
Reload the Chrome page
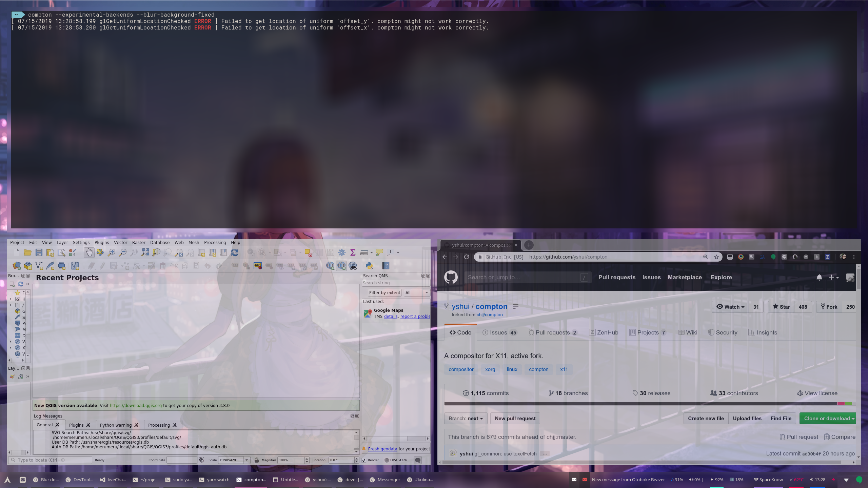pyautogui.click(x=467, y=257)
